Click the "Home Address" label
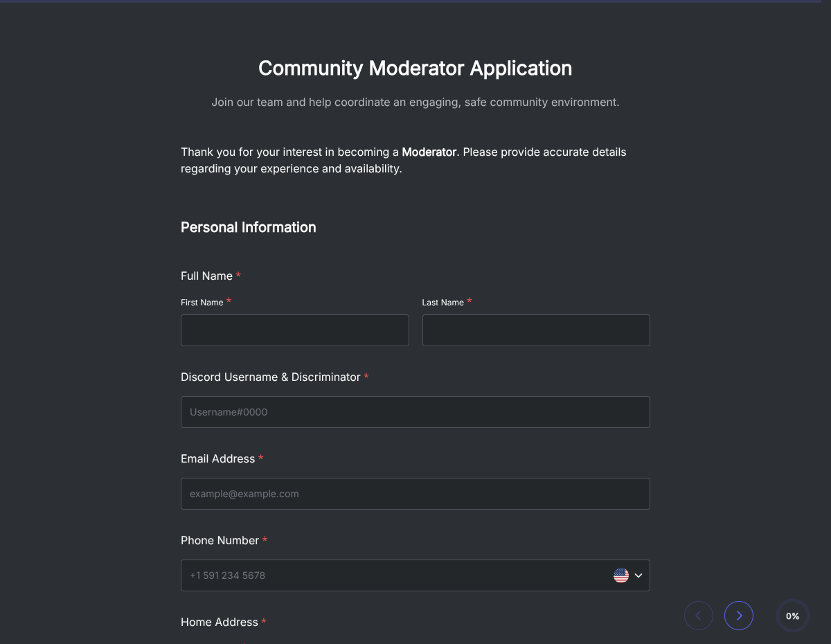This screenshot has height=644, width=831. [x=220, y=622]
